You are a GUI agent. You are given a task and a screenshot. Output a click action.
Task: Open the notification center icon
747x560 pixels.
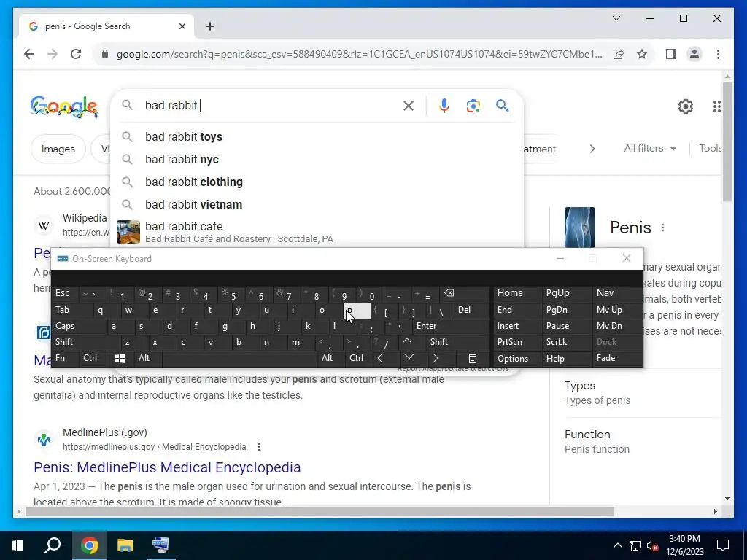(723, 545)
